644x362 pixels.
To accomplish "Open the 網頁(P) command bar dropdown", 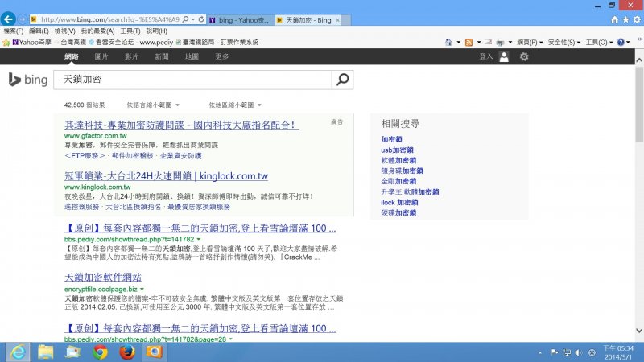I will [x=530, y=42].
